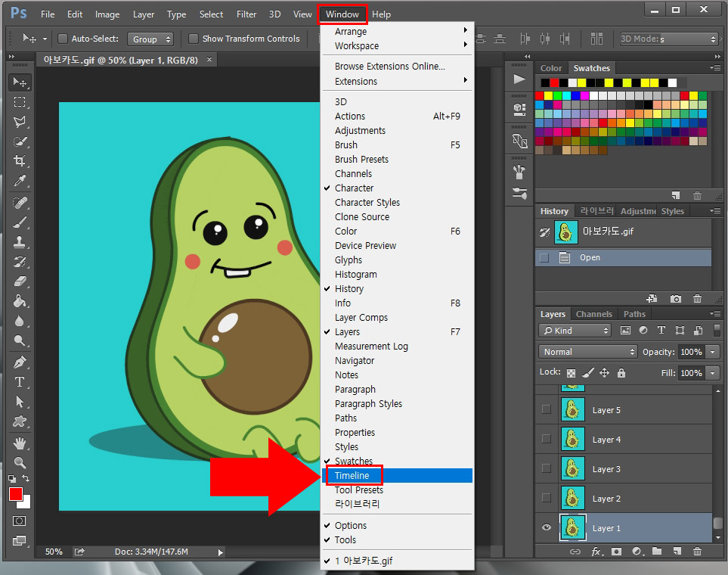The image size is (728, 575).
Task: Toggle lock all padlock icon
Action: click(x=621, y=373)
